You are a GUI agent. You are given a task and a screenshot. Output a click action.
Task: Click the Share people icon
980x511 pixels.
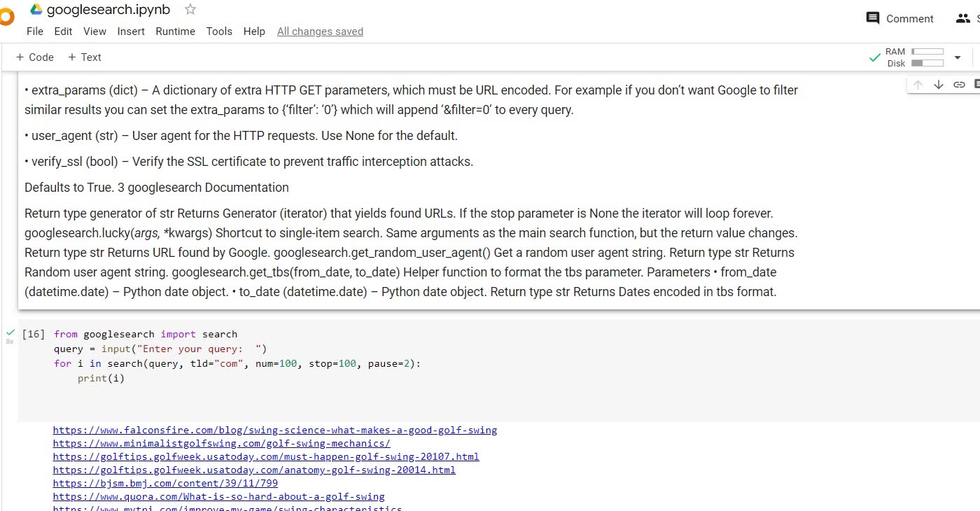963,19
